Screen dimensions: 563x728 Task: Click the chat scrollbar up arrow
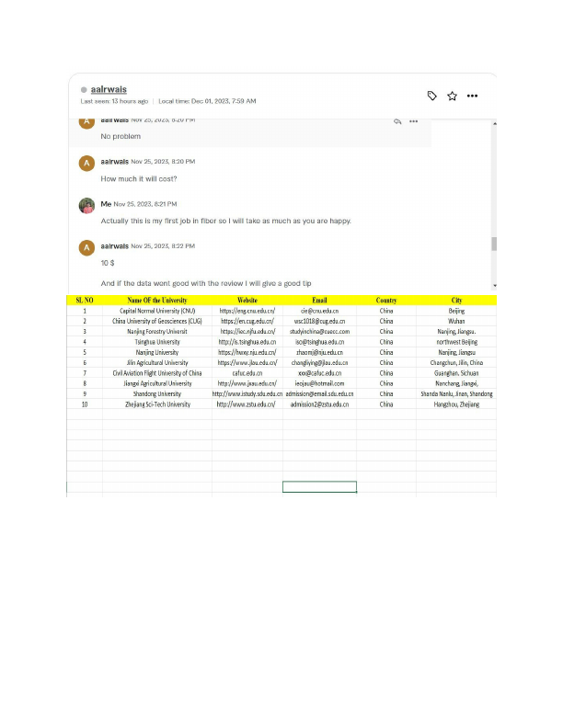(x=495, y=123)
